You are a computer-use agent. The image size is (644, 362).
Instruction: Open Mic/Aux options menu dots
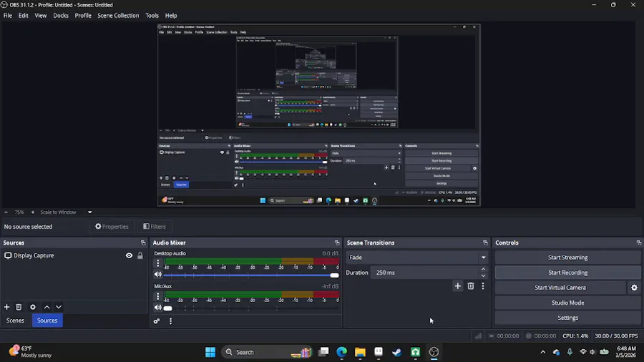point(157,296)
